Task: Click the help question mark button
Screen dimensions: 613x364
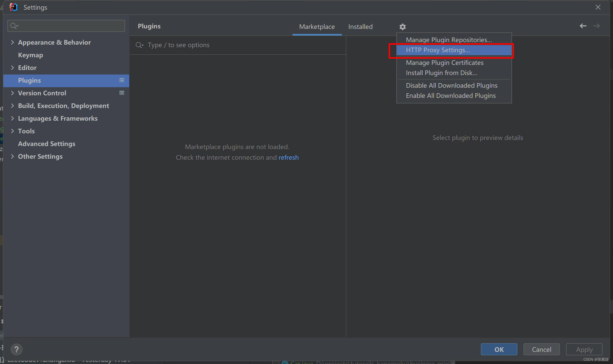Action: 16,350
